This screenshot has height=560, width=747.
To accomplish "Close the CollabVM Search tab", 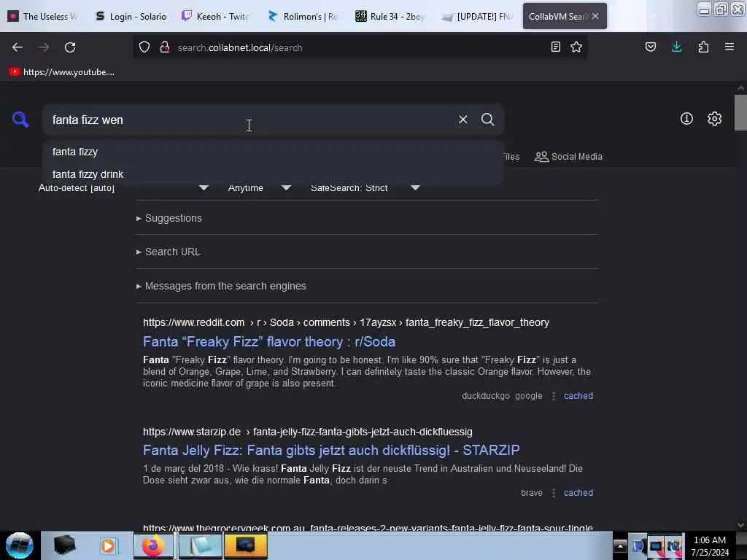I will 595,16.
